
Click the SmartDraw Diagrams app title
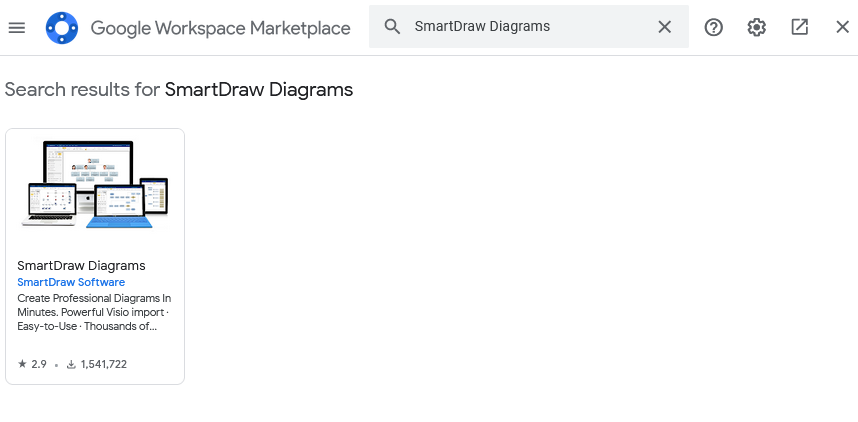coord(81,266)
